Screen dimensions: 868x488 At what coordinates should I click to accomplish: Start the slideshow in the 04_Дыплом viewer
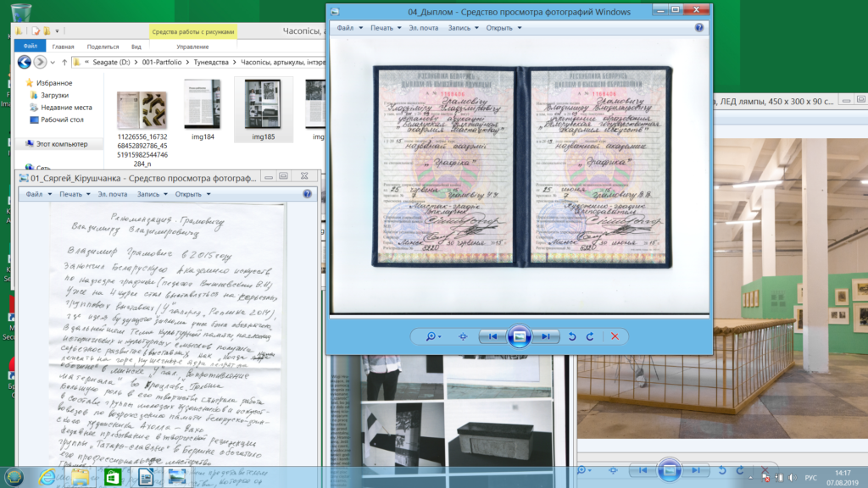[x=519, y=336]
